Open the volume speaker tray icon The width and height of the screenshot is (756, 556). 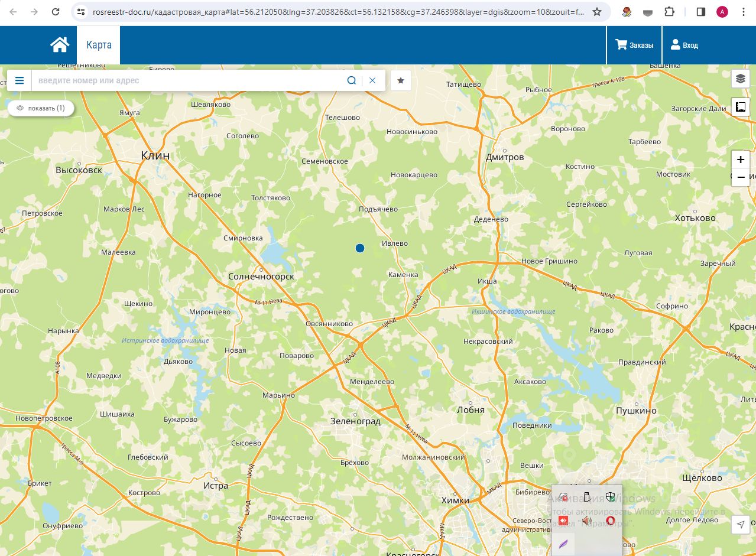(x=587, y=521)
